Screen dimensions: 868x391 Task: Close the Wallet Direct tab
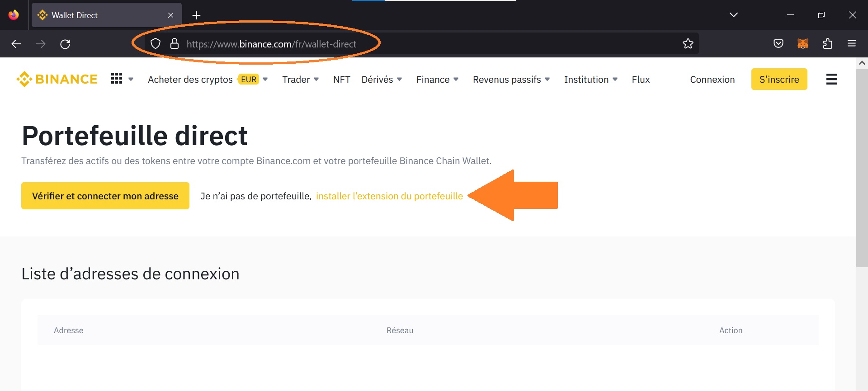(x=170, y=15)
